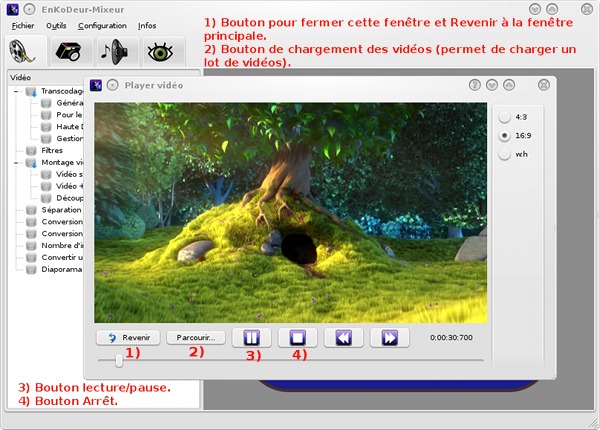This screenshot has height=430, width=600.
Task: Click the Revenir button in Player vidéo
Action: point(128,338)
